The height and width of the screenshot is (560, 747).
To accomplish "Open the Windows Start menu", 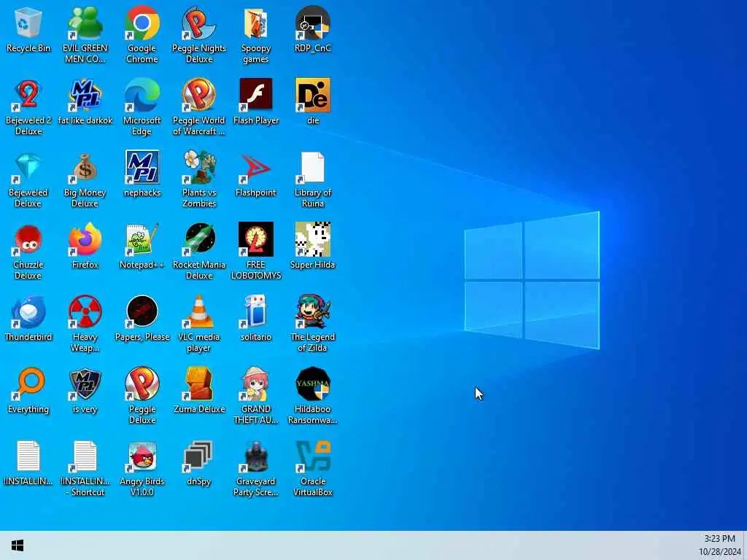I will point(18,545).
